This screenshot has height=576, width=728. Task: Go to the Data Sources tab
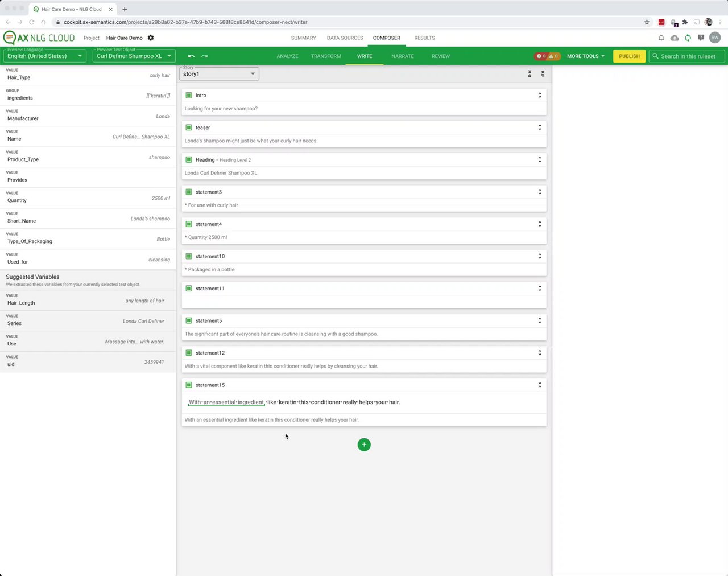tap(345, 38)
